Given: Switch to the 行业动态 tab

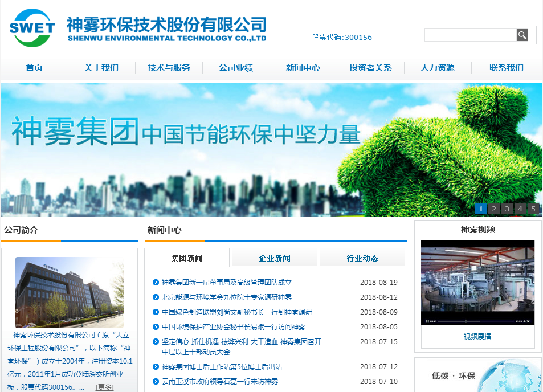Looking at the screenshot, I should pyautogui.click(x=362, y=258).
